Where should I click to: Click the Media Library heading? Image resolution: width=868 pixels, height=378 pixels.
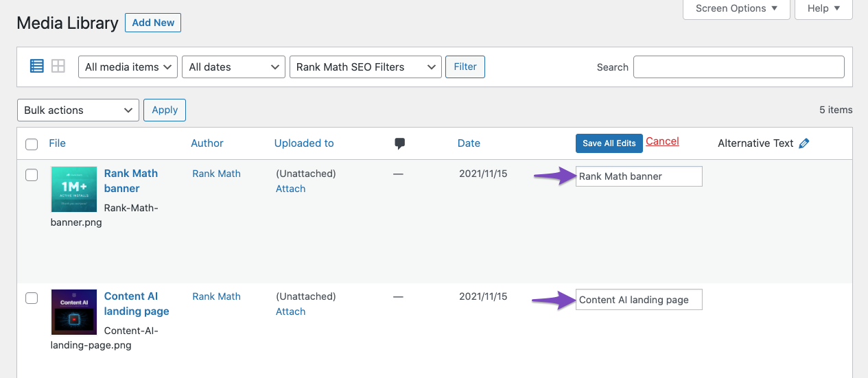[x=67, y=23]
